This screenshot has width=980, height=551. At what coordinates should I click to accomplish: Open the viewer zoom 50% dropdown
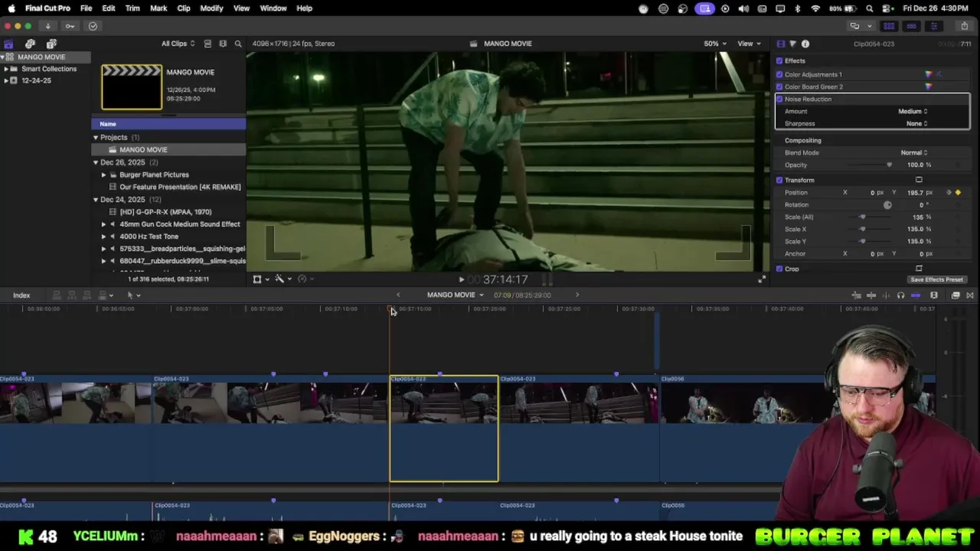715,44
